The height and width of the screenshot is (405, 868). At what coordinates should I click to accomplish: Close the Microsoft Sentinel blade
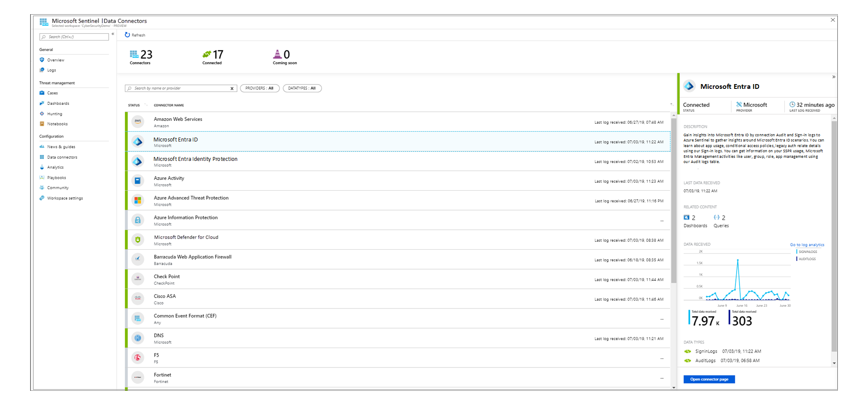(833, 20)
